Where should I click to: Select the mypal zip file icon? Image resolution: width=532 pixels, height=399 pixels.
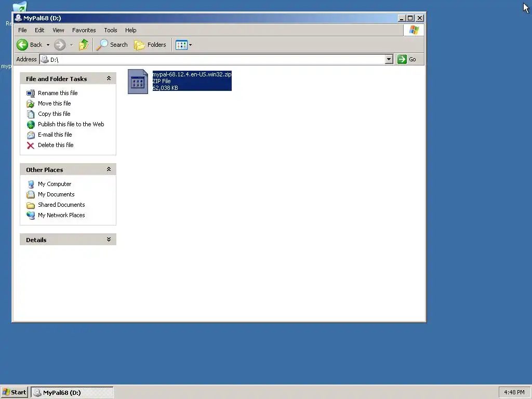pos(138,82)
